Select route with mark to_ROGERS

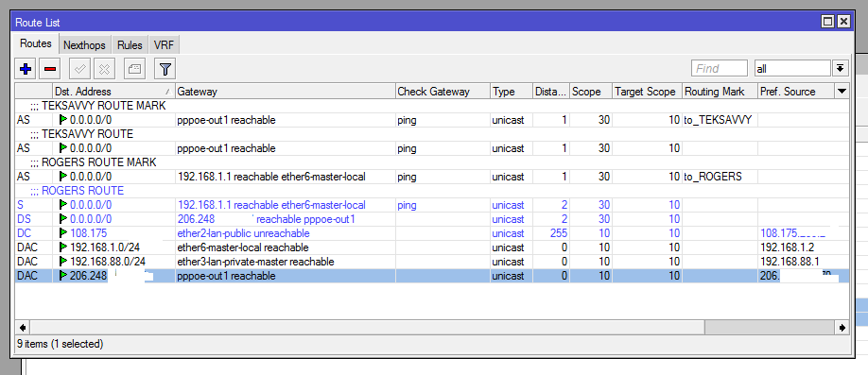432,177
